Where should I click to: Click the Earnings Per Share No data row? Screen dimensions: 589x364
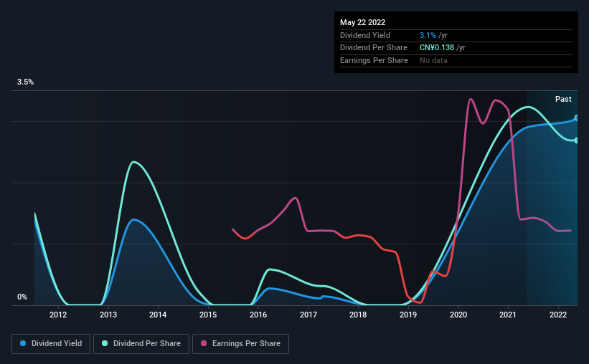click(456, 60)
